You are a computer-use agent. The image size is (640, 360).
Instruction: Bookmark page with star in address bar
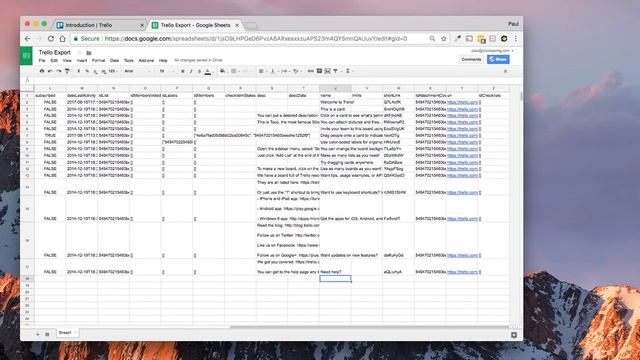(x=444, y=39)
